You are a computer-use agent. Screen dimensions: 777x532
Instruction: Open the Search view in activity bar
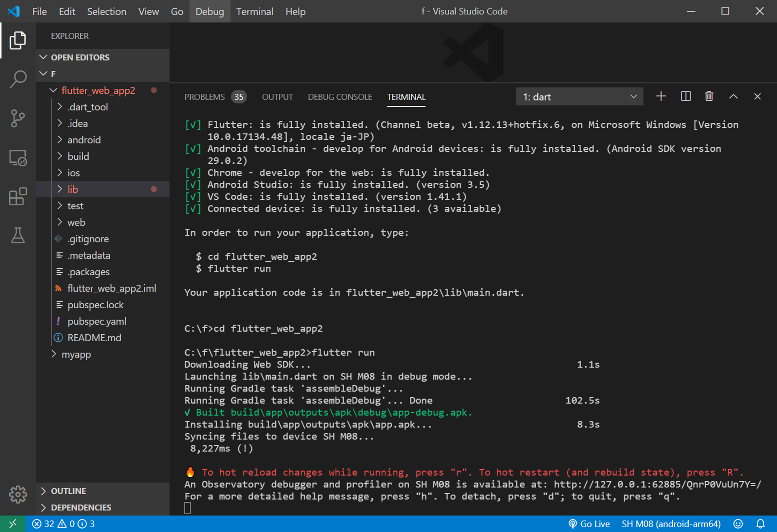tap(18, 79)
